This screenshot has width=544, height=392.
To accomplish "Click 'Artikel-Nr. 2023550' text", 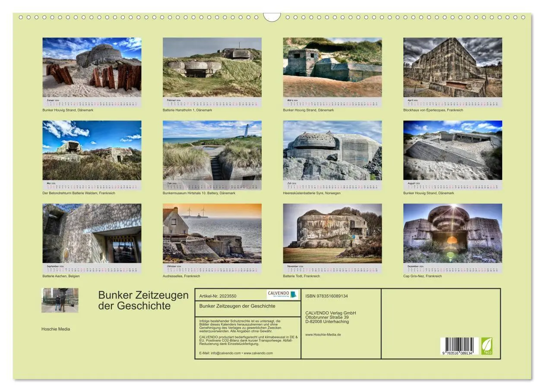I will [x=218, y=296].
